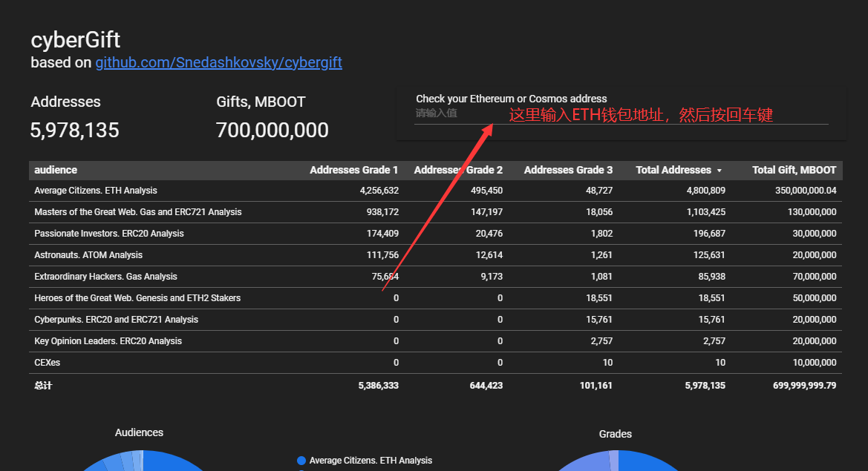The width and height of the screenshot is (868, 471).
Task: Click the sort arrow beside Total Addresses
Action: click(x=719, y=171)
